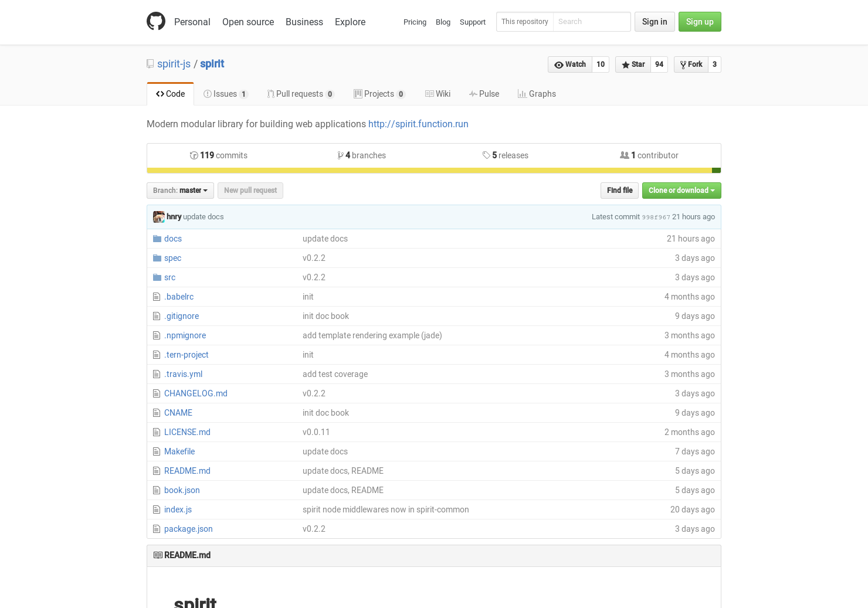This screenshot has width=868, height=608.
Task: Click the file icon beside index.js
Action: (157, 510)
